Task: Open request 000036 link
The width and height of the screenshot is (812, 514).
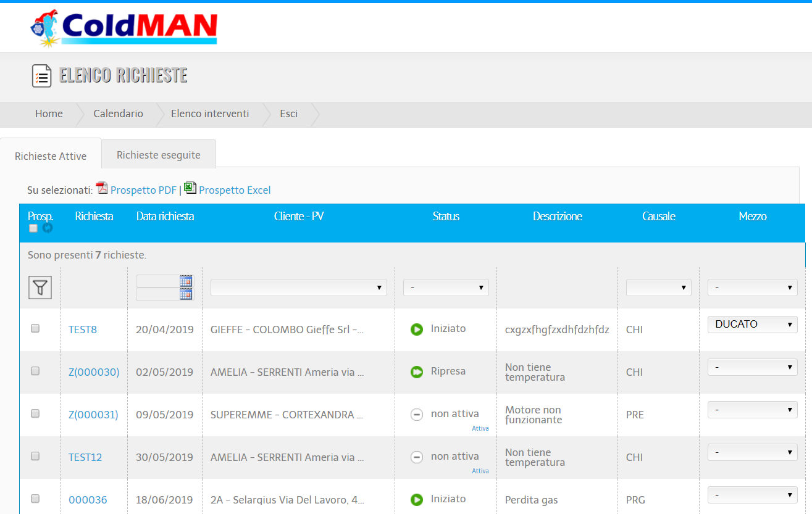Action: pos(88,500)
